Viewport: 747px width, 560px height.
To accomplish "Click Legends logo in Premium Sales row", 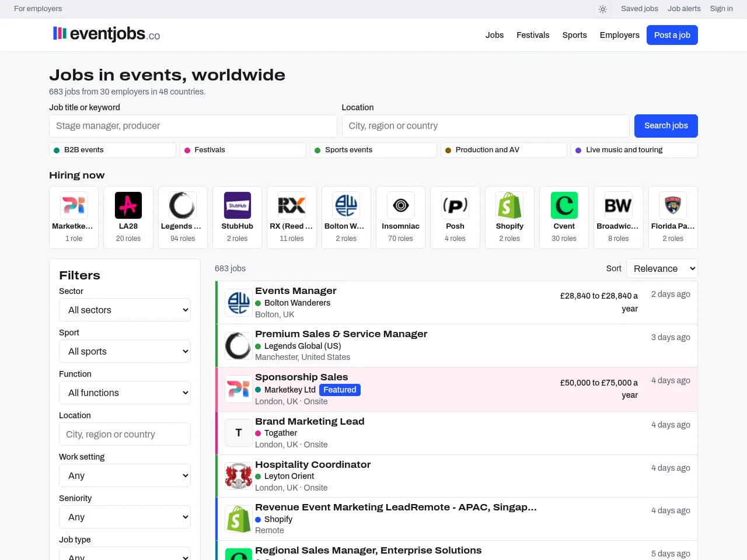I will [x=239, y=346].
